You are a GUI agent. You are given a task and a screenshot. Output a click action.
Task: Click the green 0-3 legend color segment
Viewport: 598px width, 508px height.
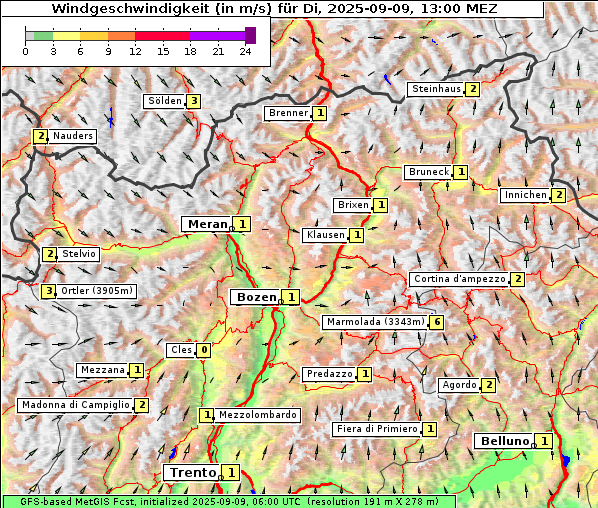(43, 36)
